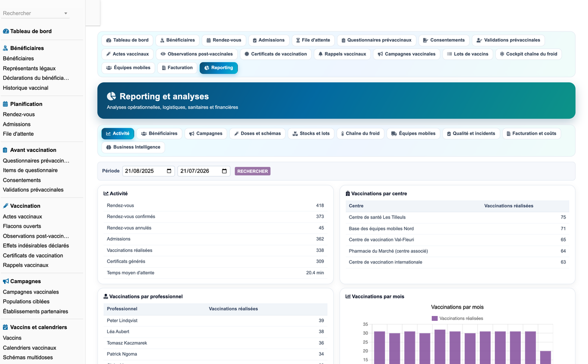
Task: Click the Tableau de bord sidebar gauge icon
Action: pos(6,31)
